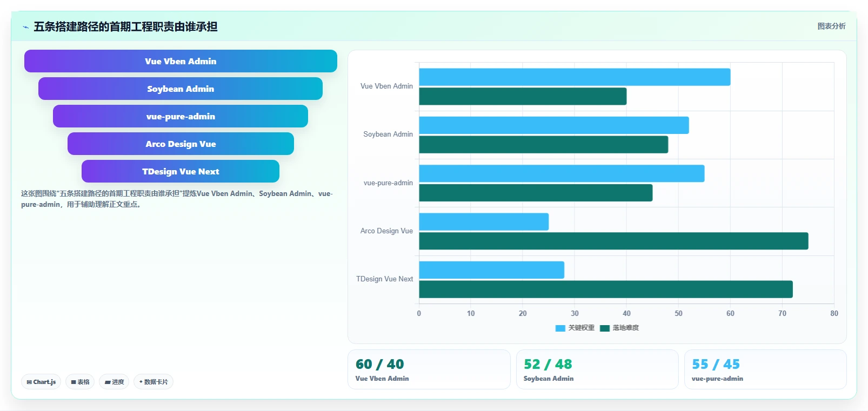
Task: Open the 60 / 40 Vue Vben Admin stat card
Action: click(429, 369)
